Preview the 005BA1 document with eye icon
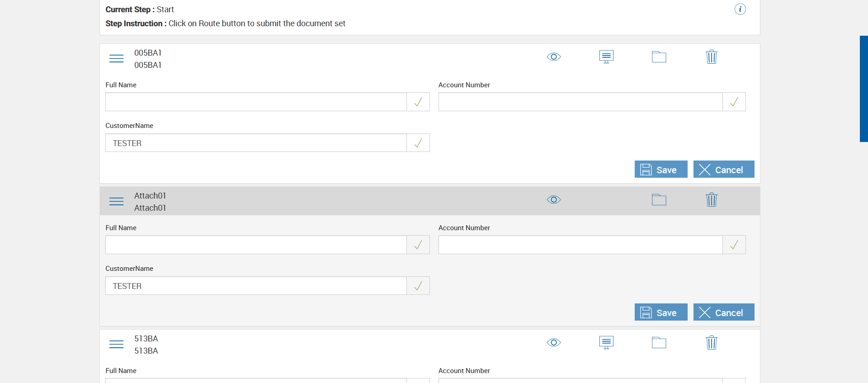Viewport: 868px width, 383px height. tap(554, 57)
